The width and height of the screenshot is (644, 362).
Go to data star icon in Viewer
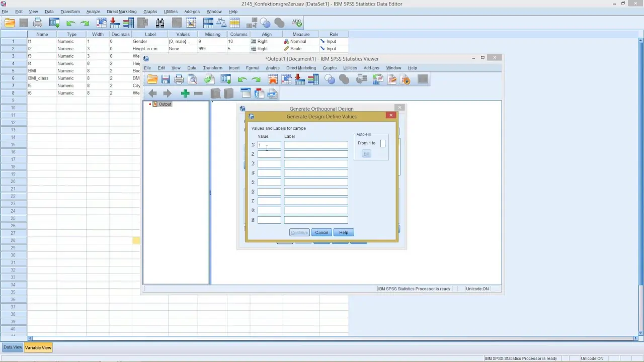tap(273, 79)
